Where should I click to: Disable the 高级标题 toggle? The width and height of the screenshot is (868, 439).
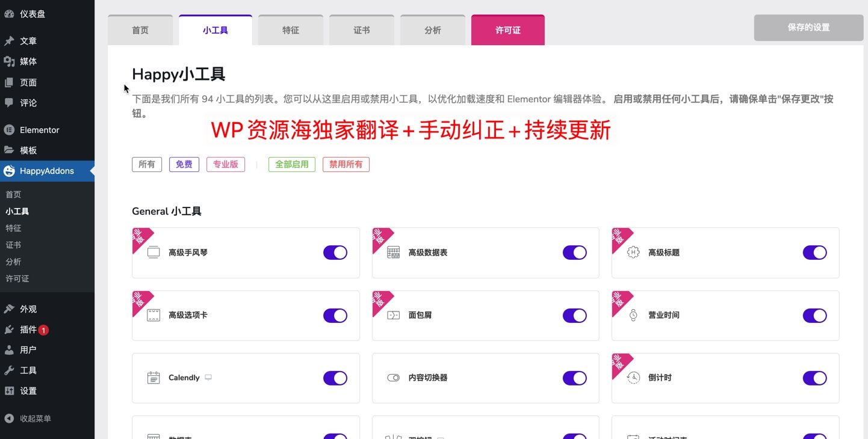pyautogui.click(x=815, y=253)
